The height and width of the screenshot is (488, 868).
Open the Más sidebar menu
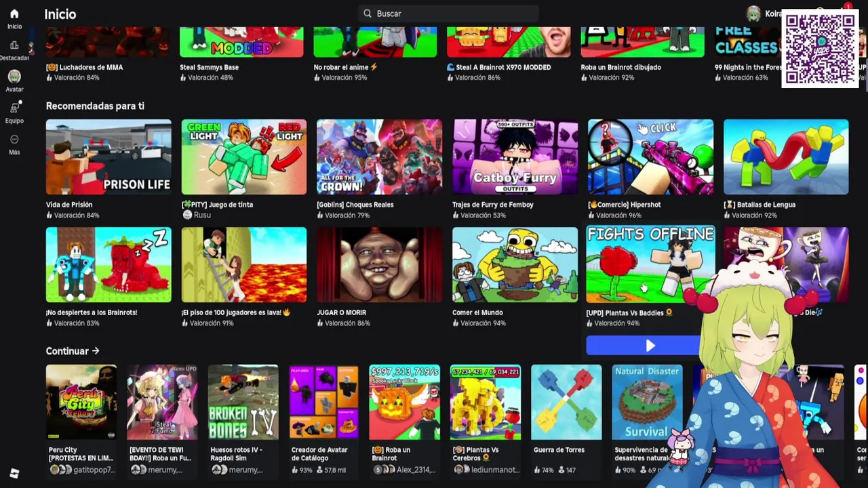click(14, 139)
